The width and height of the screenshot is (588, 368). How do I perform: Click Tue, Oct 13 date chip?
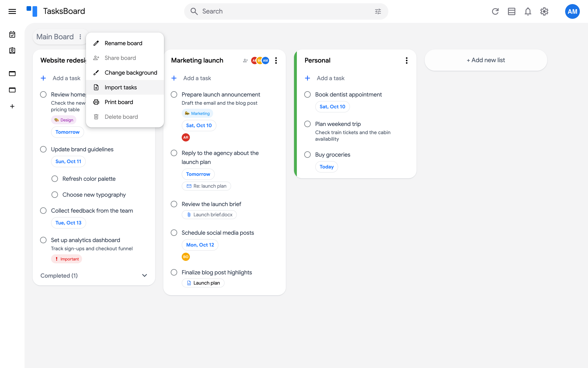(x=69, y=223)
